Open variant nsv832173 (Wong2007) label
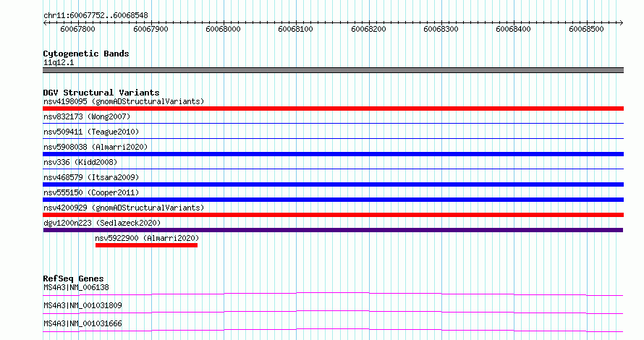The width and height of the screenshot is (644, 340). (87, 116)
